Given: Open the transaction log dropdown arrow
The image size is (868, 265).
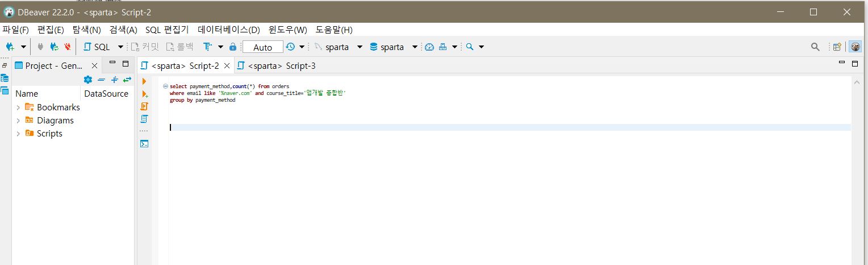Looking at the screenshot, I should pyautogui.click(x=302, y=47).
